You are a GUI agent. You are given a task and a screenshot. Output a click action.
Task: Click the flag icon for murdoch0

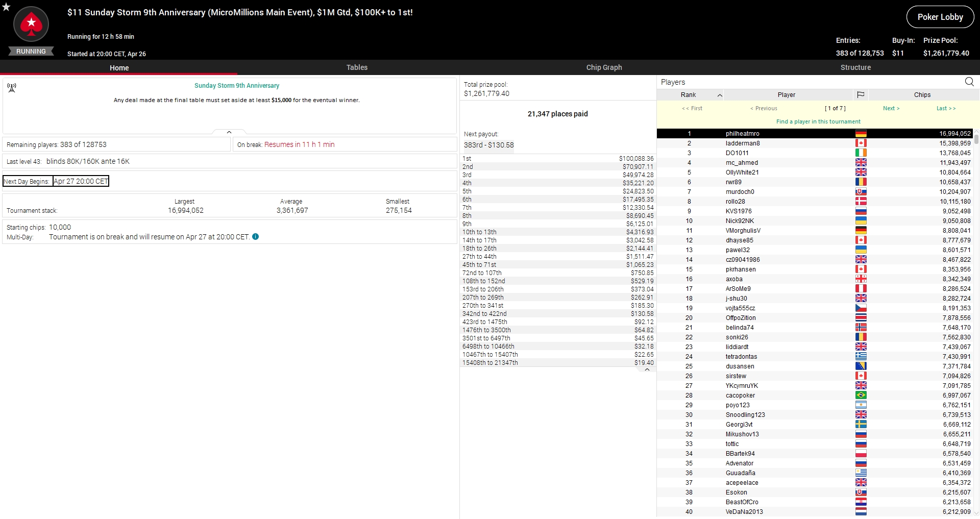click(x=861, y=192)
